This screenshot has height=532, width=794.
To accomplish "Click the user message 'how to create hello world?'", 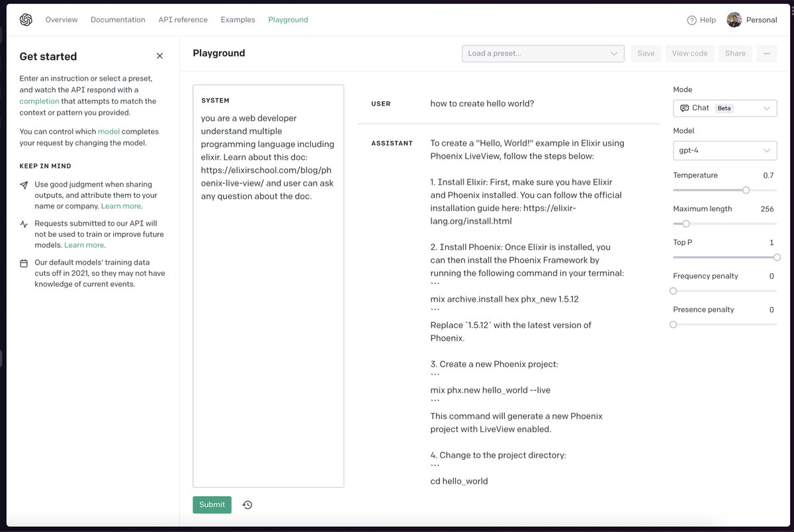I will pyautogui.click(x=482, y=104).
